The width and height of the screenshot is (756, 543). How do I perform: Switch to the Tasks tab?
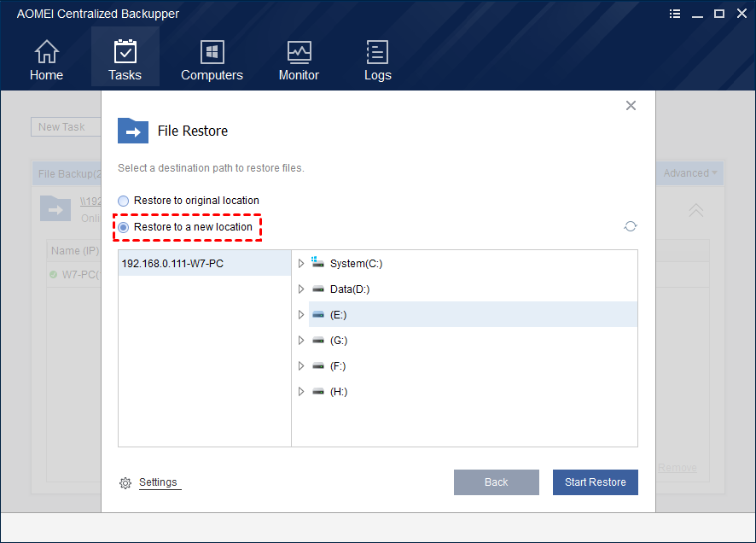tap(125, 57)
